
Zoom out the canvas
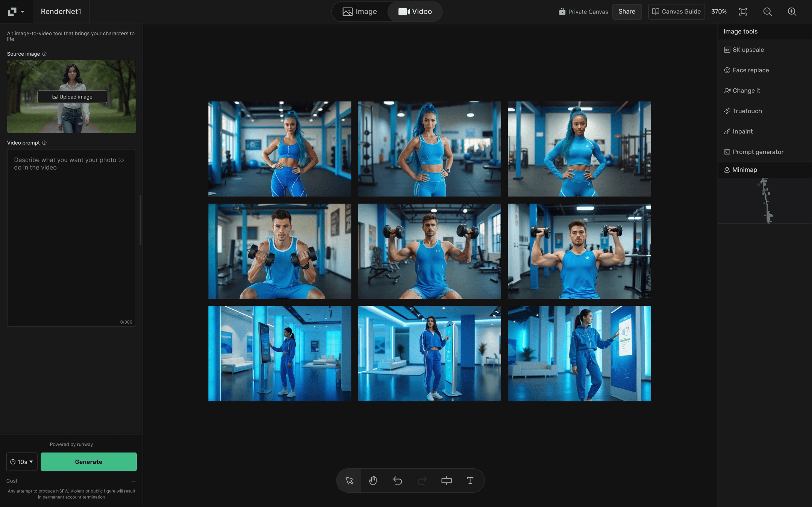pyautogui.click(x=767, y=12)
